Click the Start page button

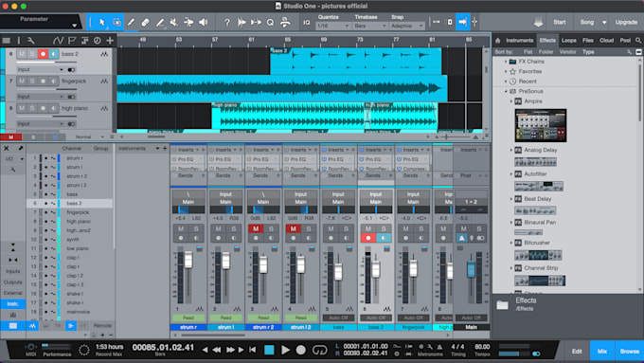tap(559, 22)
